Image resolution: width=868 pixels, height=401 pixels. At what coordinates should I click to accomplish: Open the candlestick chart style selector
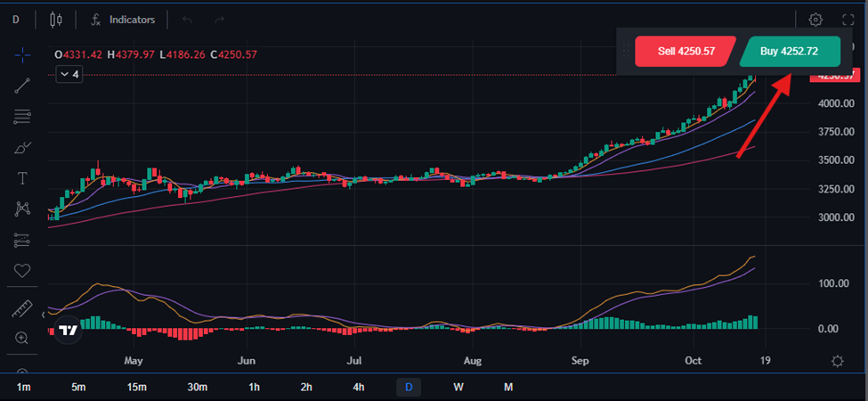pyautogui.click(x=57, y=20)
